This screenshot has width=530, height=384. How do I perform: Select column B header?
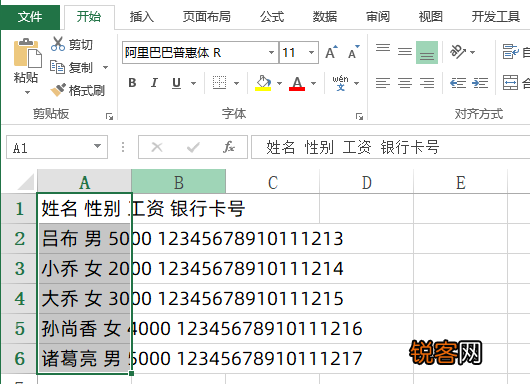pyautogui.click(x=178, y=182)
